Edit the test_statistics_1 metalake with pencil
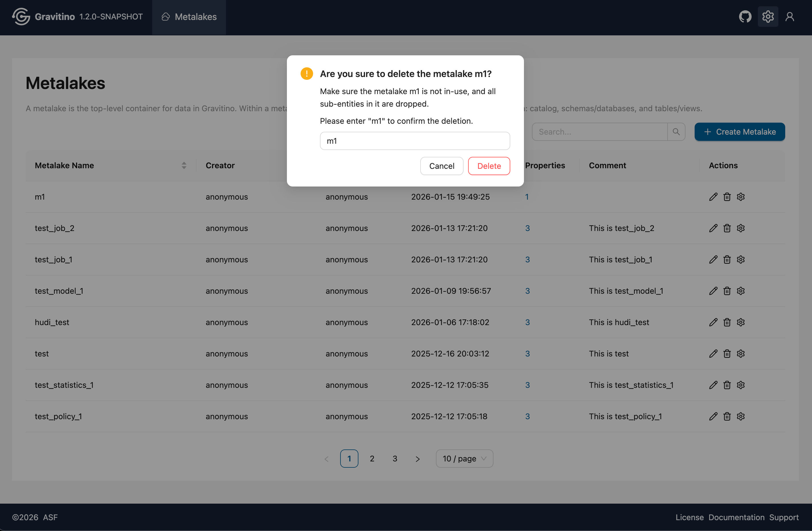The width and height of the screenshot is (812, 531). click(713, 385)
